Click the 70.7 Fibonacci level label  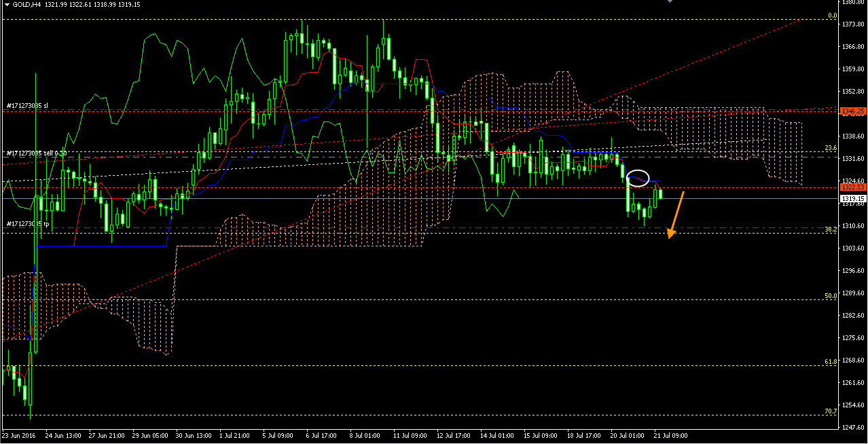point(831,411)
